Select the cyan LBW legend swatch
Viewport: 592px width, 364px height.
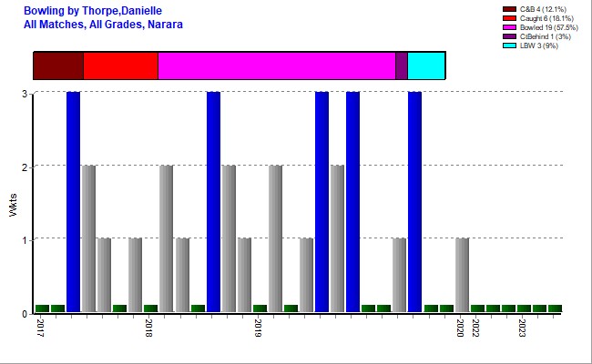[509, 45]
